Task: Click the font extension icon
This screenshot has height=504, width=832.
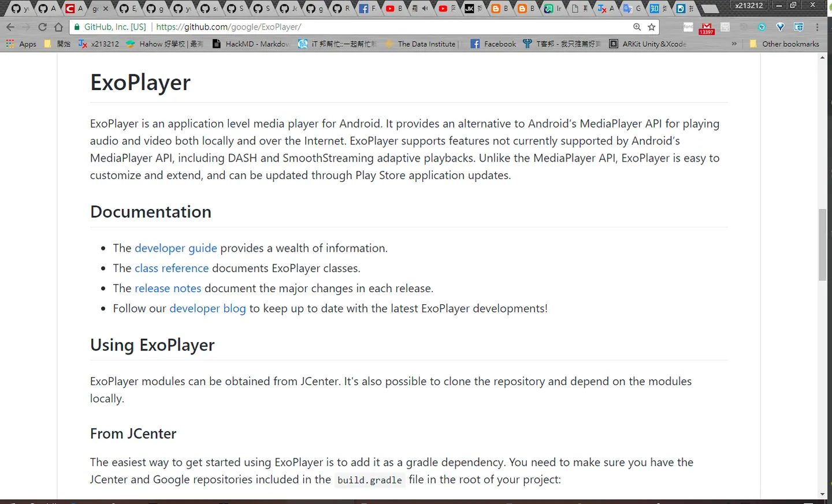Action: [688, 27]
